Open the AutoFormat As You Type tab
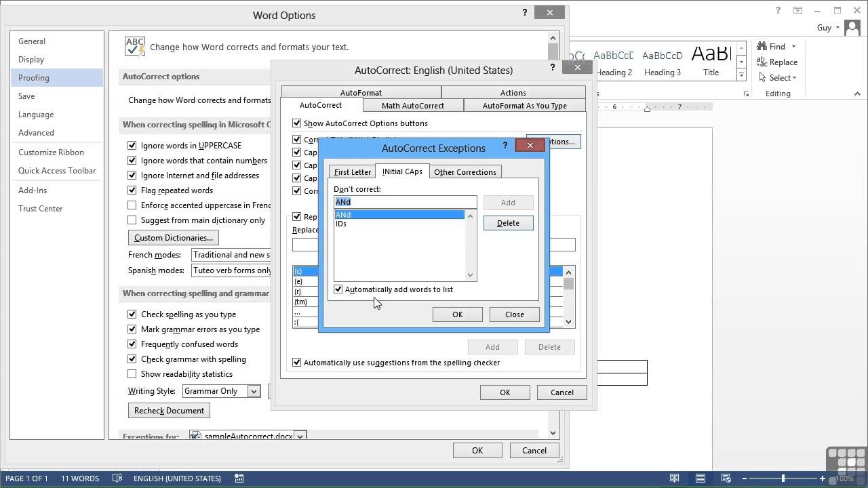Screen dimensions: 868x488 pyautogui.click(x=524, y=105)
